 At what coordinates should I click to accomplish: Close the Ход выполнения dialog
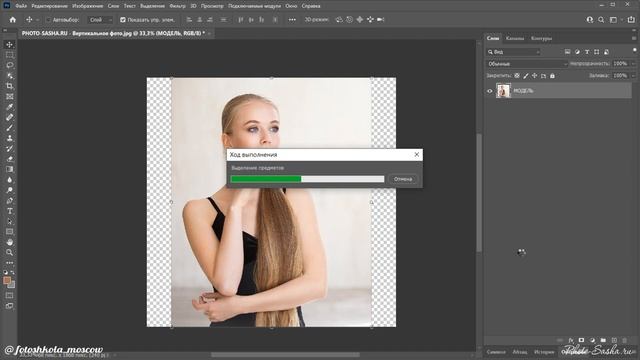pos(416,154)
